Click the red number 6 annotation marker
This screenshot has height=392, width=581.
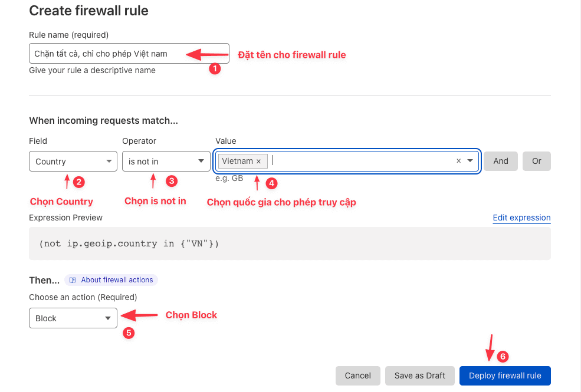pyautogui.click(x=503, y=357)
